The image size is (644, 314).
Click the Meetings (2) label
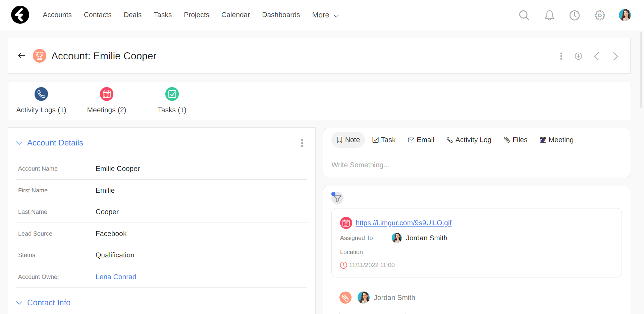[107, 110]
